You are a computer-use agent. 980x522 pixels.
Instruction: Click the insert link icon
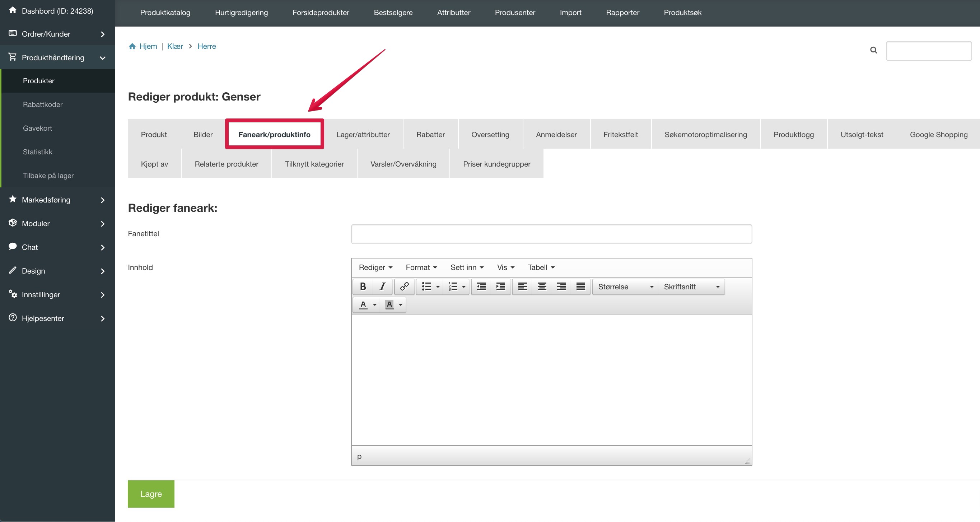pyautogui.click(x=405, y=286)
